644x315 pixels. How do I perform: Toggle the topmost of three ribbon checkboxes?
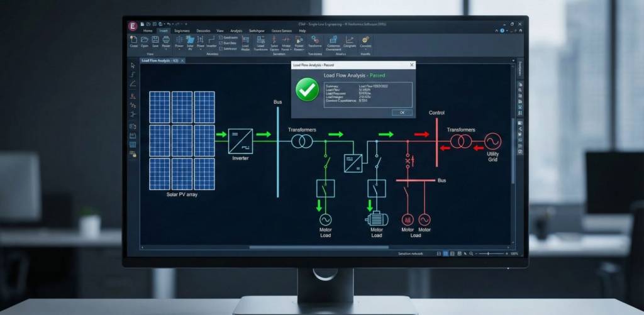point(221,37)
